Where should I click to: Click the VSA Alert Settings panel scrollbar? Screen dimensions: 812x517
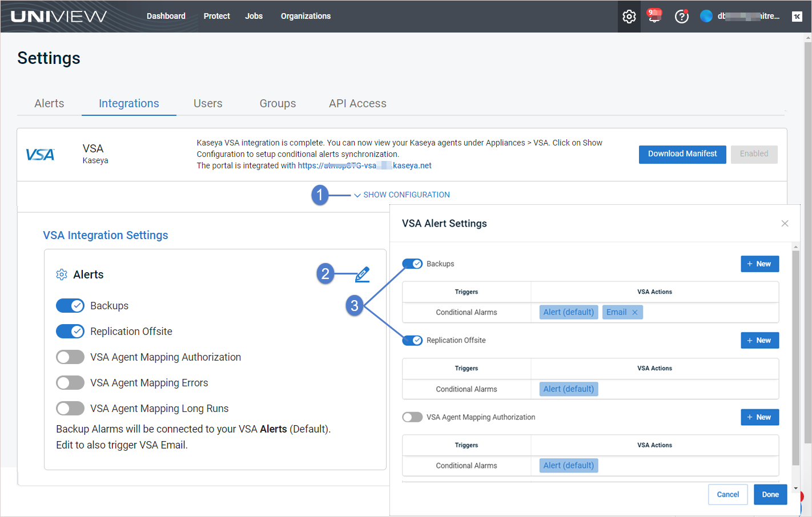tap(795, 358)
